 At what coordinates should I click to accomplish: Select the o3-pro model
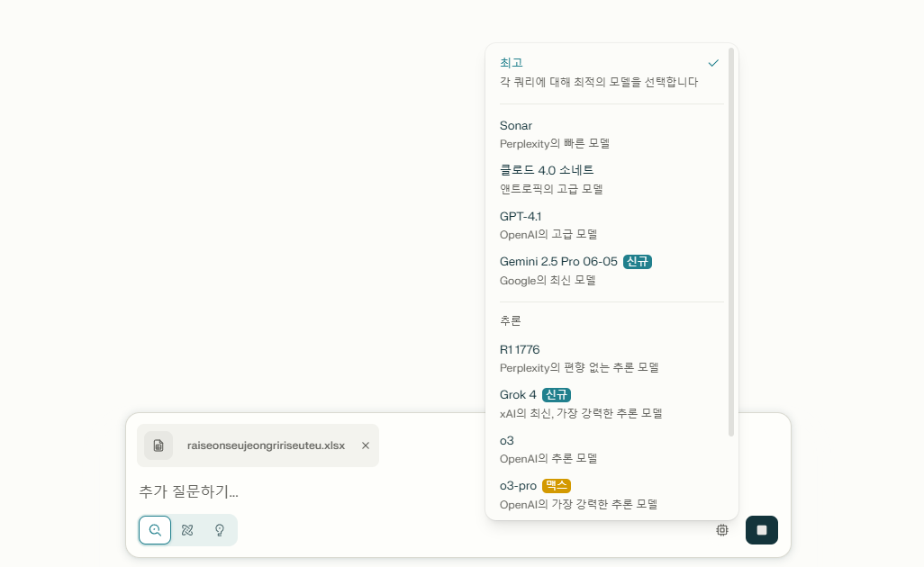click(611, 495)
